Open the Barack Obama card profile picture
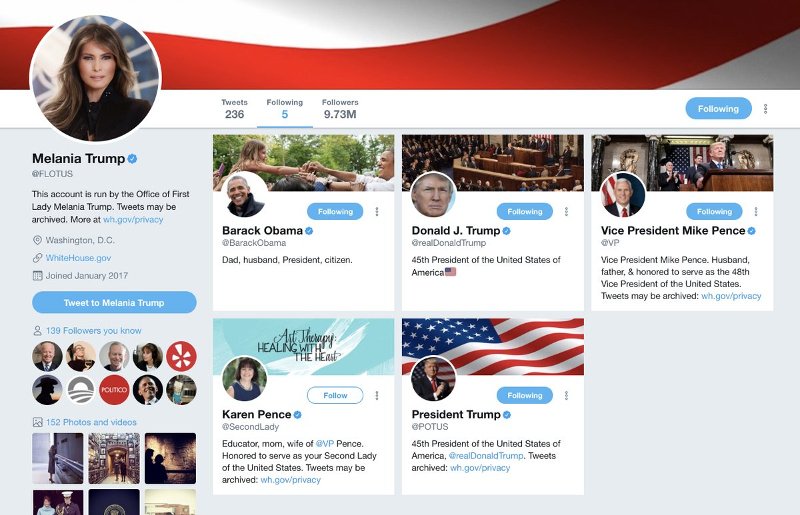The image size is (800, 515). pyautogui.click(x=244, y=195)
